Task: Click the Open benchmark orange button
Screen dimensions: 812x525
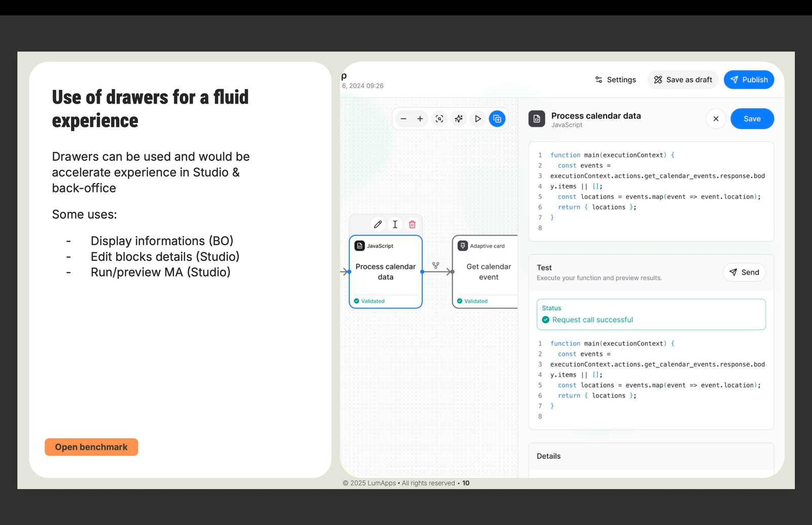Action: coord(91,447)
